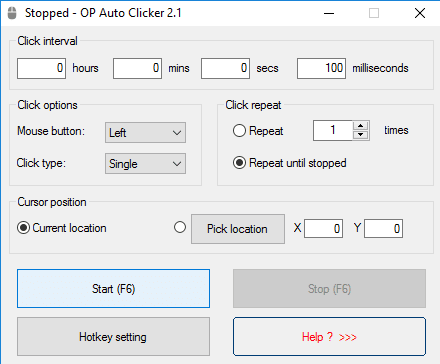Open the Mouse button dropdown
The image size is (440, 364).
tap(145, 132)
